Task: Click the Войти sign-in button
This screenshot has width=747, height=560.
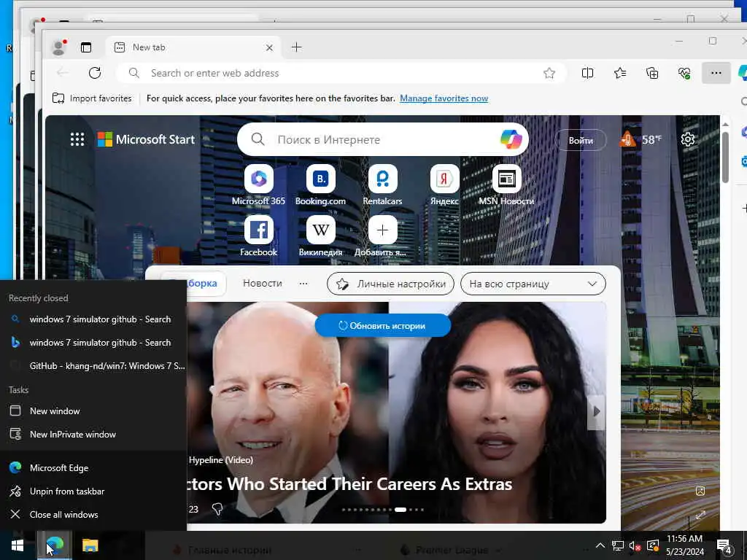Action: [581, 141]
